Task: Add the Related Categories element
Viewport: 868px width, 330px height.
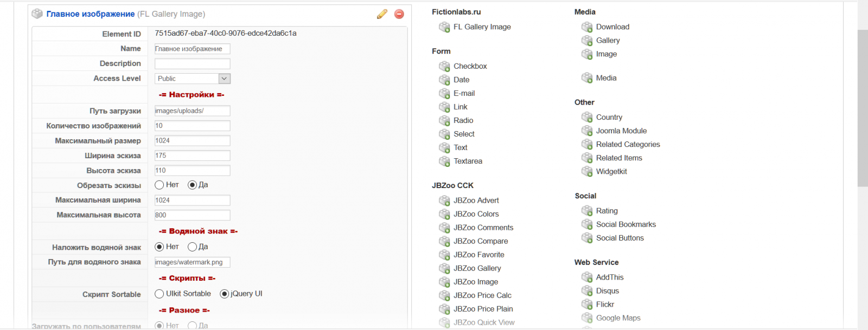Action: coord(628,144)
